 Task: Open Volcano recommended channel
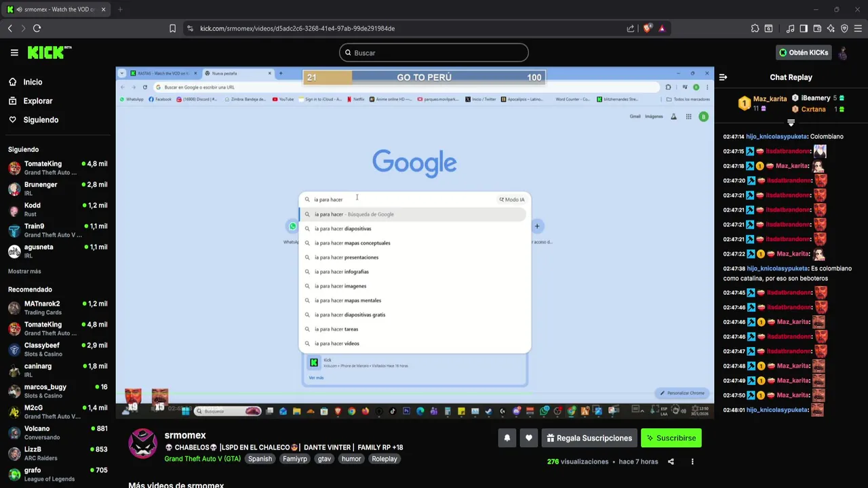point(57,432)
